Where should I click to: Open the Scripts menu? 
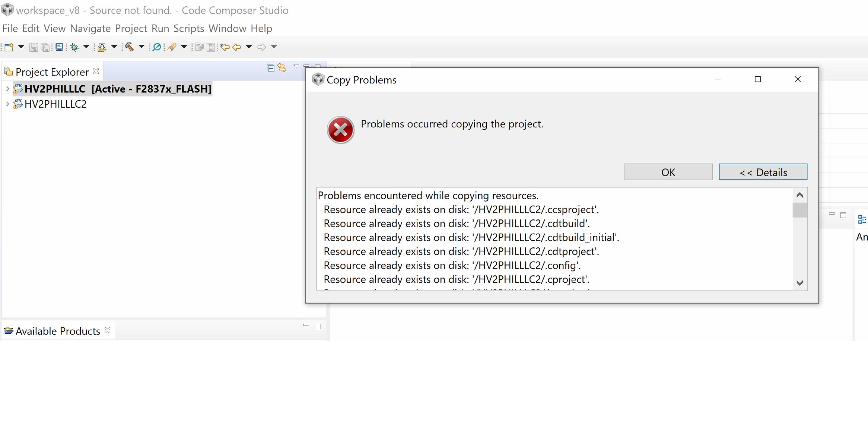coord(188,29)
